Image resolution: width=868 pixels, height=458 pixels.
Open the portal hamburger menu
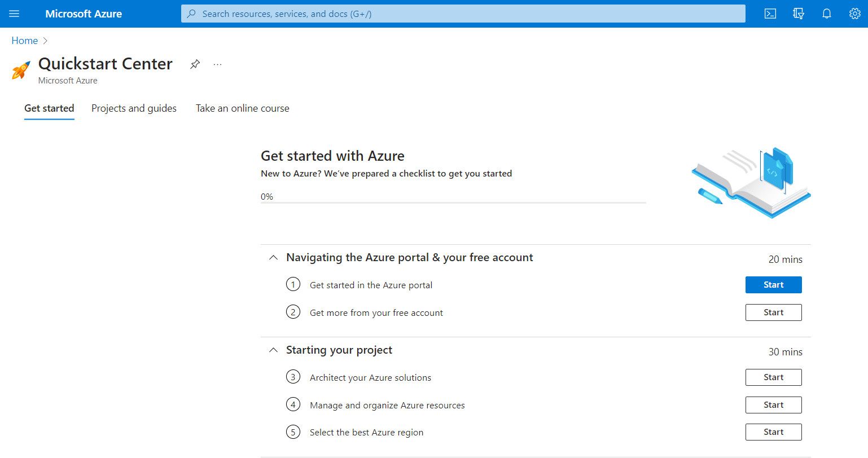click(14, 14)
